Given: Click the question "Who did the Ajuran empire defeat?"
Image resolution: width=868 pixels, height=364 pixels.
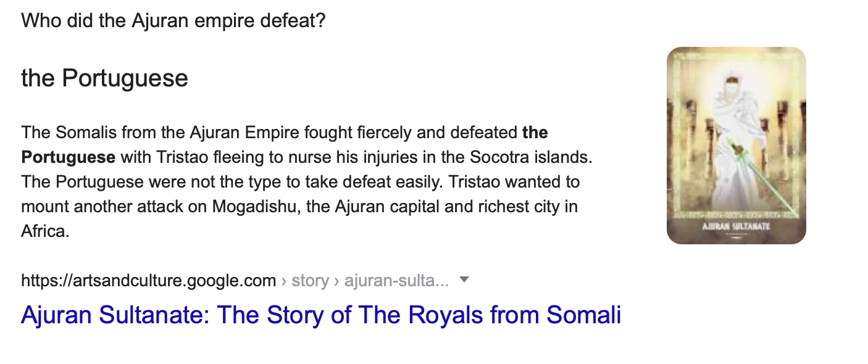Looking at the screenshot, I should click(173, 21).
